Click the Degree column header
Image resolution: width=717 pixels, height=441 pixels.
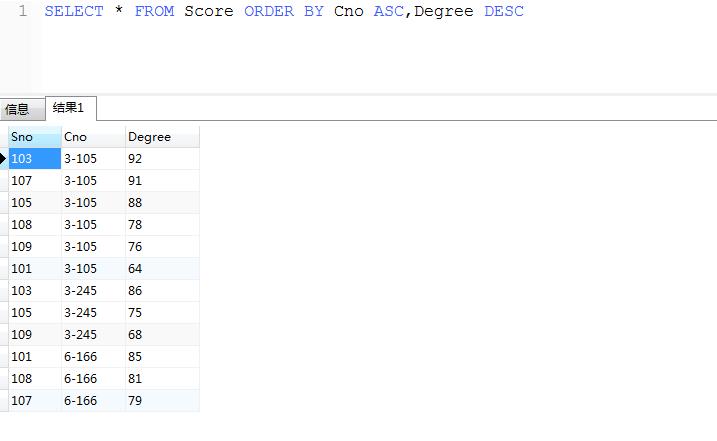click(162, 137)
